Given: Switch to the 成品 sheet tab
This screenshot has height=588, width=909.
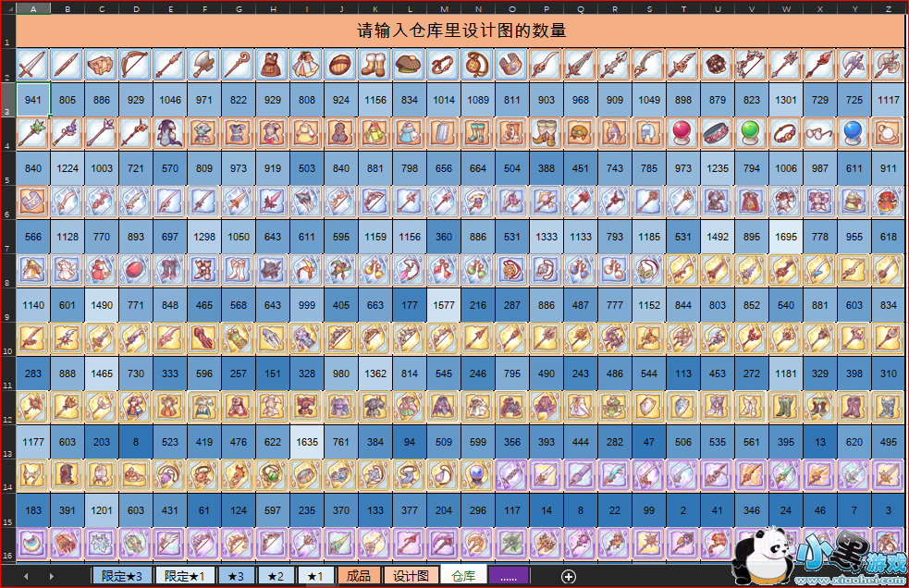Looking at the screenshot, I should pyautogui.click(x=358, y=576).
